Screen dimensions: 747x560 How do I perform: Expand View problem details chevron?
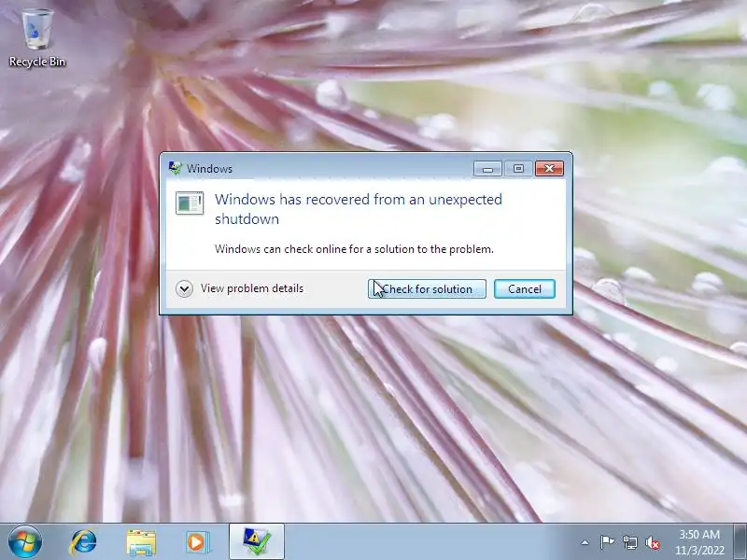[184, 288]
